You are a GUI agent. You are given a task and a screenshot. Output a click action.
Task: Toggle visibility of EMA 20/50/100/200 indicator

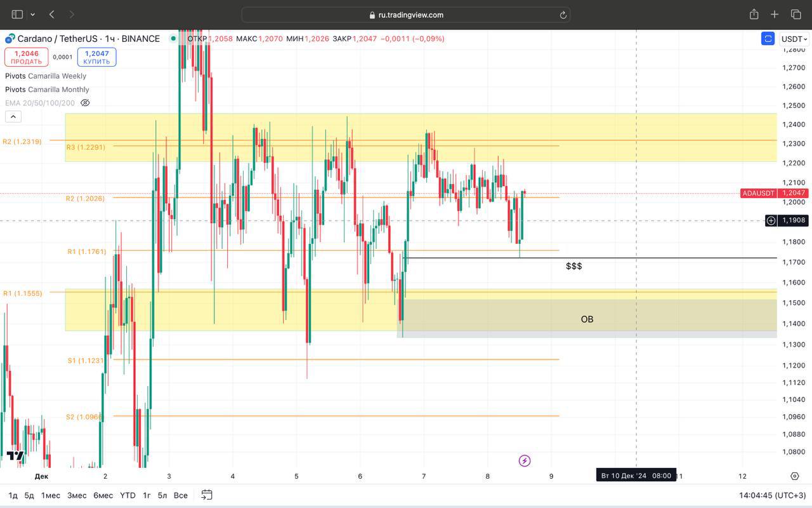pyautogui.click(x=85, y=103)
